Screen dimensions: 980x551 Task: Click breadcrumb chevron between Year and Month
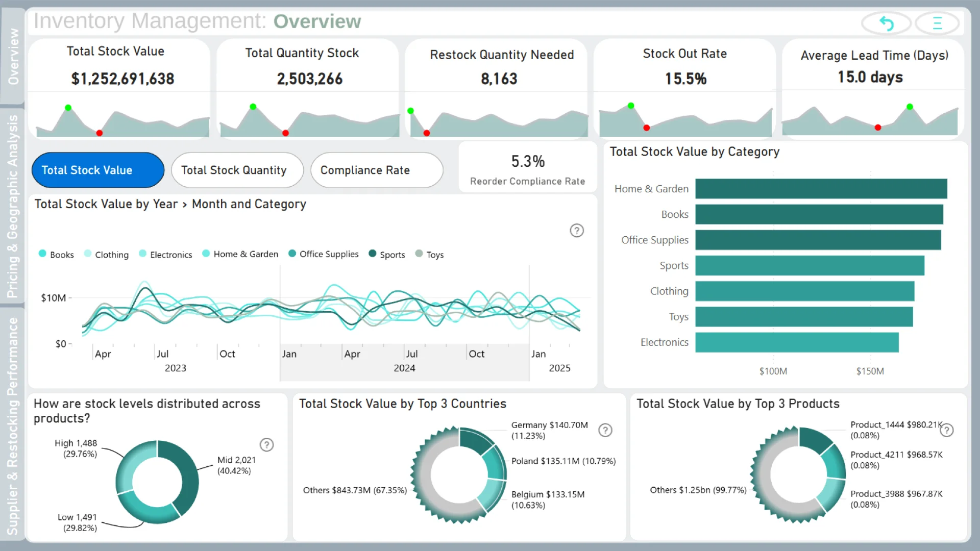(x=185, y=205)
